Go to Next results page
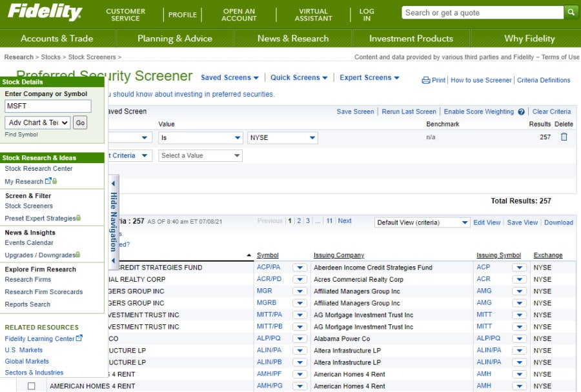The image size is (581, 392). point(345,220)
